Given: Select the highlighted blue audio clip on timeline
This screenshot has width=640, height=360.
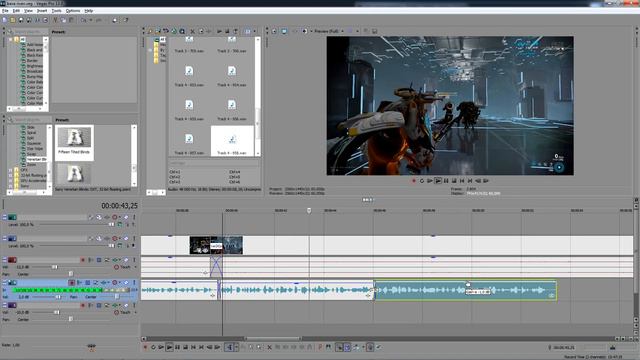Looking at the screenshot, I should 465,290.
